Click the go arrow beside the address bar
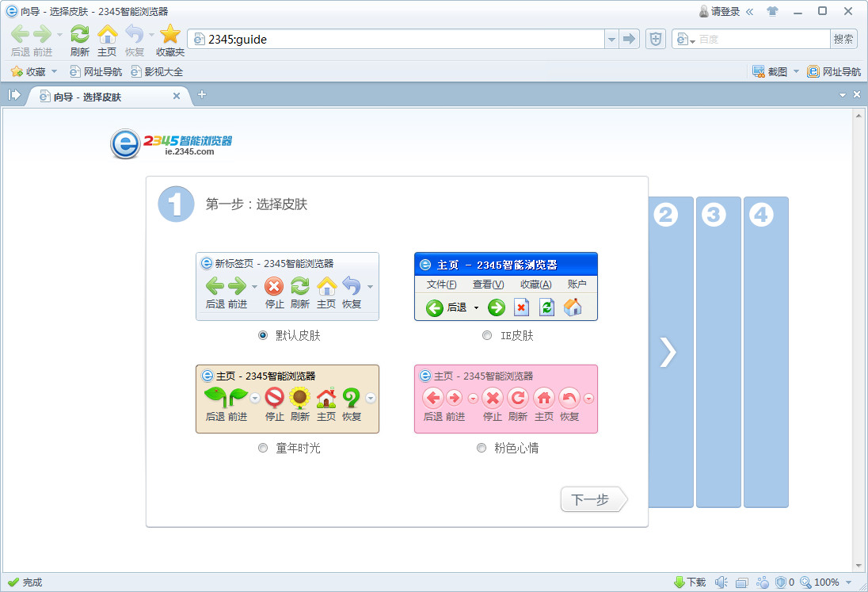The width and height of the screenshot is (868, 592). [x=629, y=40]
